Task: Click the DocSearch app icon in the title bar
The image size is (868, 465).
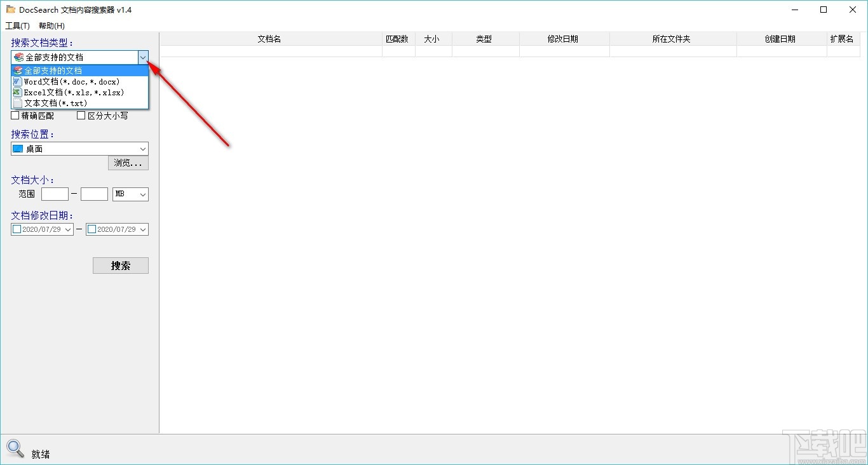Action: coord(11,10)
